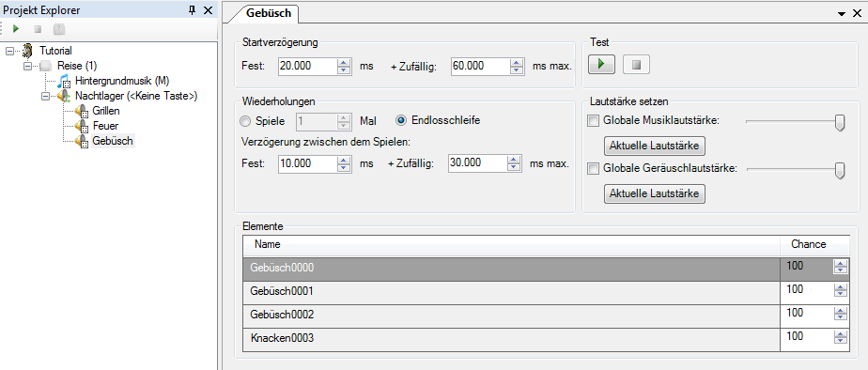Screen dimensions: 868x370
Task: Collapse the Nachtlager tree node
Action: (x=45, y=96)
